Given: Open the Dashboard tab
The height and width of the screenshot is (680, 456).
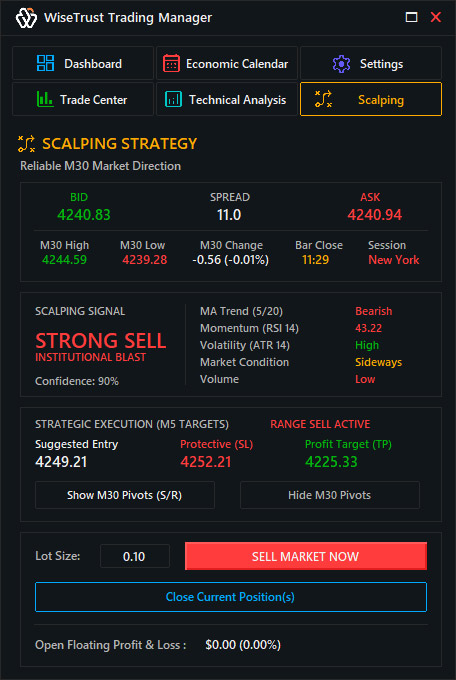Looking at the screenshot, I should click(x=83, y=63).
